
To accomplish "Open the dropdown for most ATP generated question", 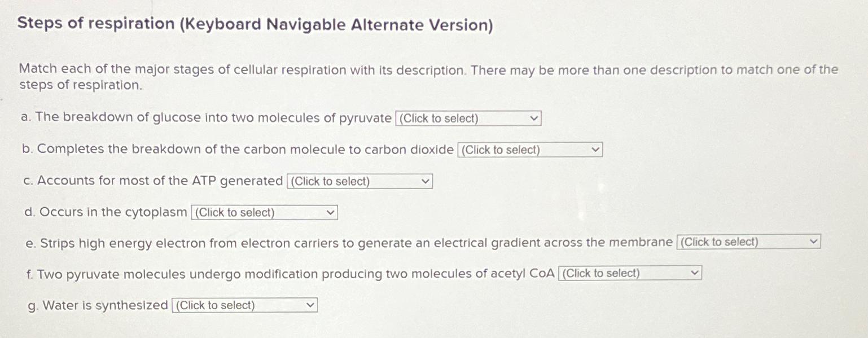I will click(359, 181).
